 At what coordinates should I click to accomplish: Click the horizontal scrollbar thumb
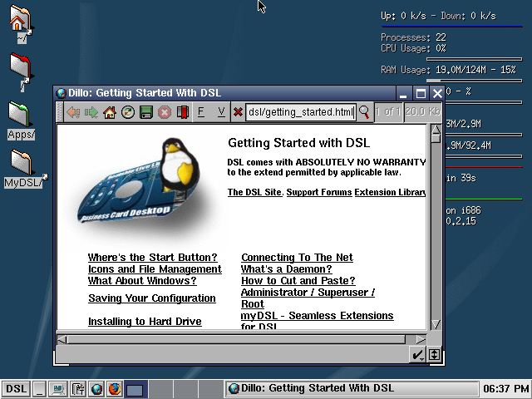pyautogui.click(x=236, y=340)
